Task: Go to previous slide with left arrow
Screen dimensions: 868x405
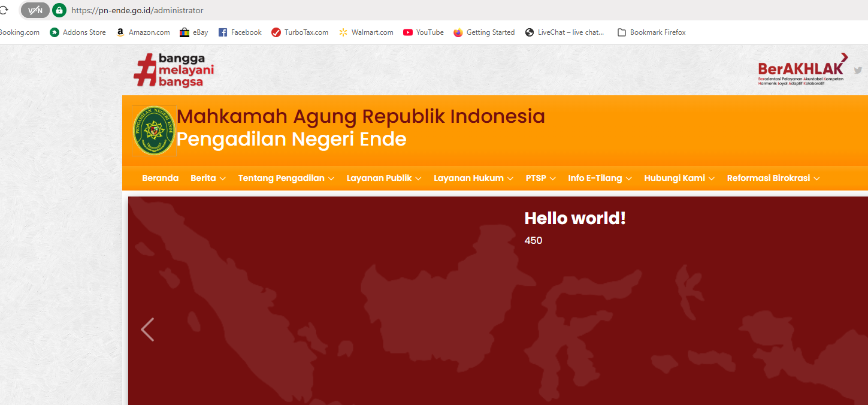Action: (x=147, y=330)
